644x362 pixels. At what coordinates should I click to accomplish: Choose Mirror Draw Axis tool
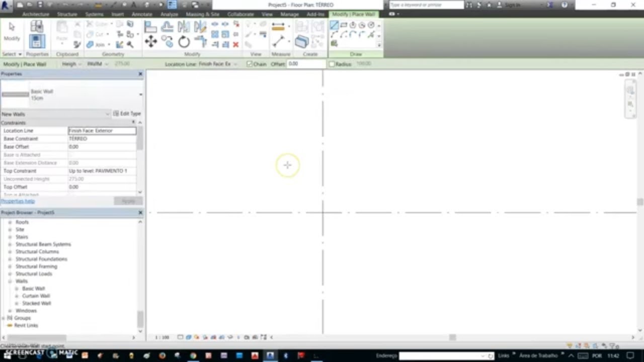(200, 27)
